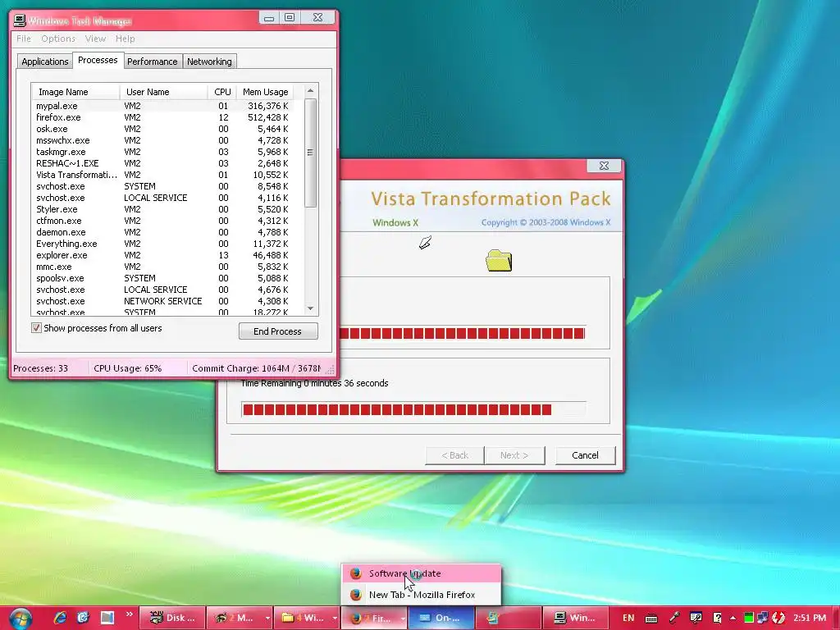Show hidden tray icons arrow

tap(733, 618)
